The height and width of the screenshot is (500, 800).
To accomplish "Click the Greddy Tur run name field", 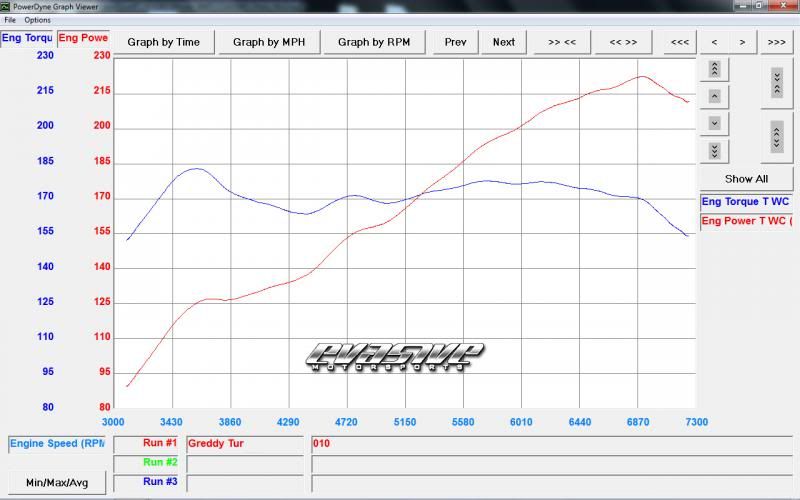I will (245, 443).
